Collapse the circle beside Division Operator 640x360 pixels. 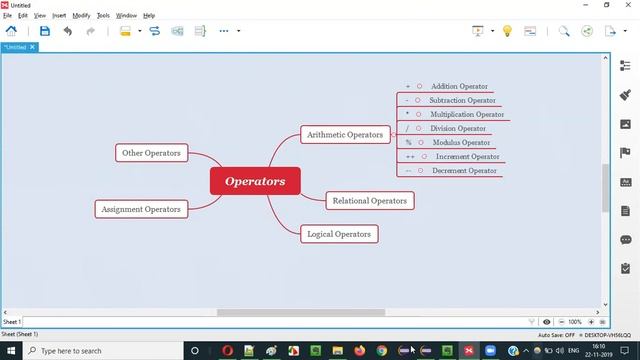pos(418,128)
